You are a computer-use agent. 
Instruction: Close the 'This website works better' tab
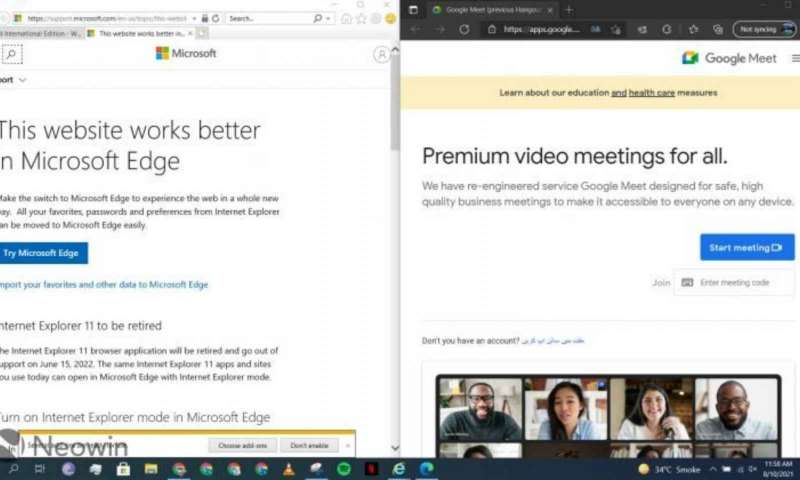190,33
